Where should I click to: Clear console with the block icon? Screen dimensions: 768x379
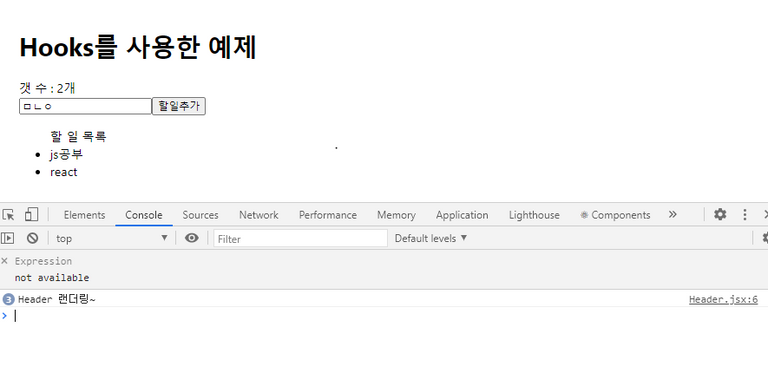point(32,238)
